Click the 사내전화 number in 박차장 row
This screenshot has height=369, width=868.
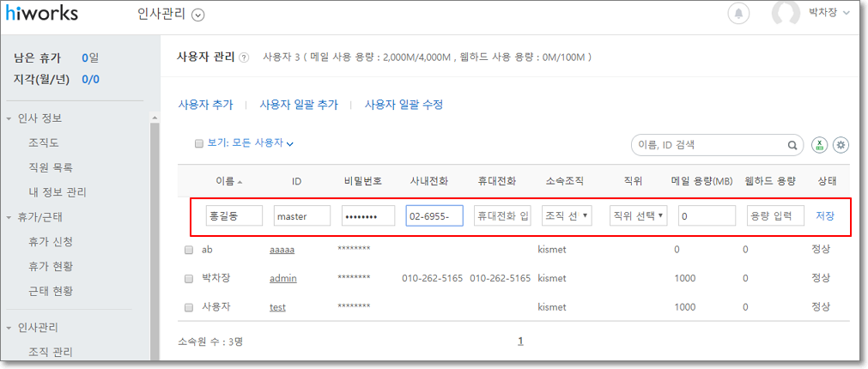(x=433, y=279)
